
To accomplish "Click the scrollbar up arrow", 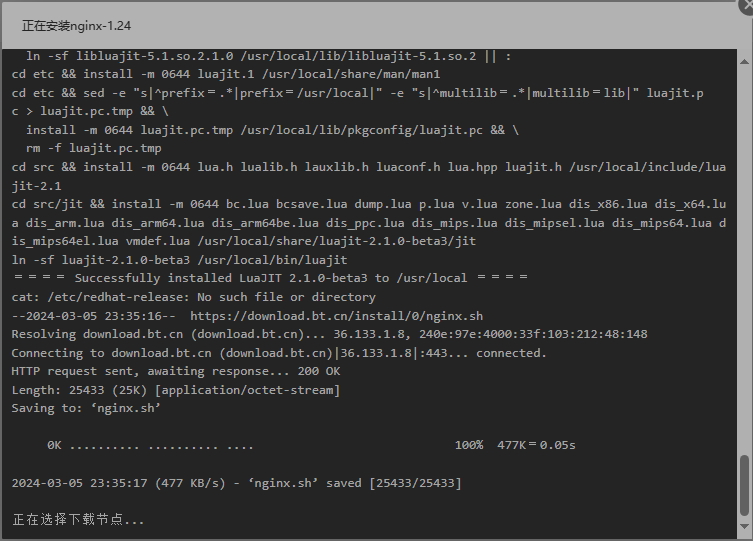I will click(x=744, y=61).
